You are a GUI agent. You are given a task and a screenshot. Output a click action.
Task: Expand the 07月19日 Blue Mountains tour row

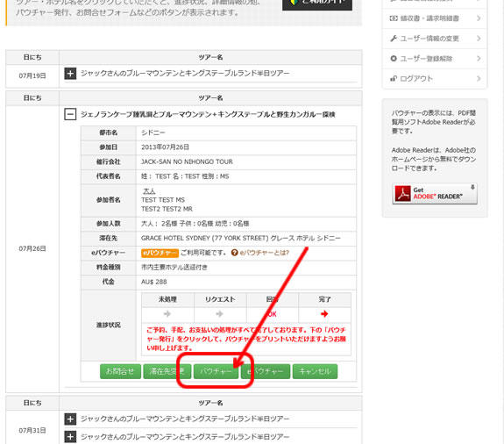(x=70, y=74)
